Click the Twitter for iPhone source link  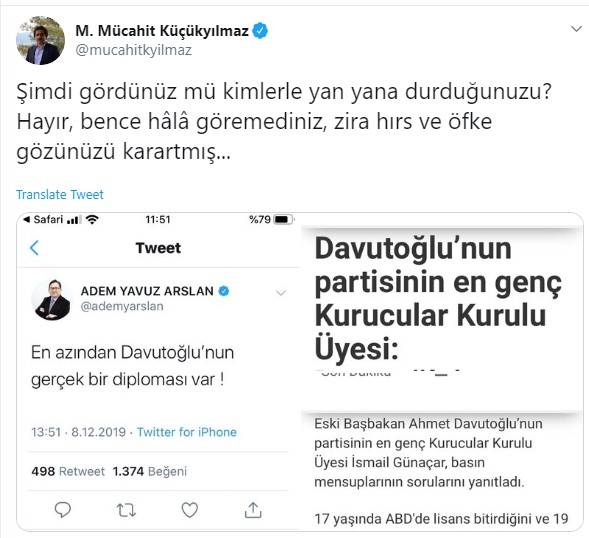[187, 432]
